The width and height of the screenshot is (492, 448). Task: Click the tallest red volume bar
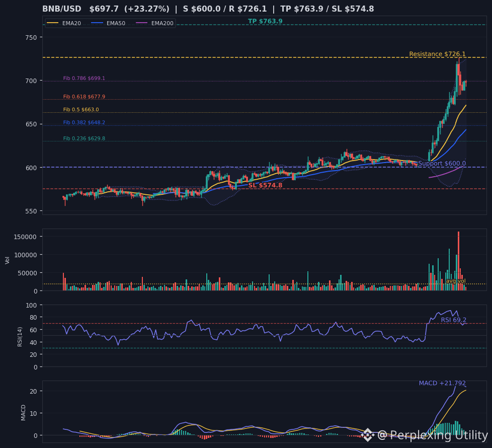pos(458,261)
